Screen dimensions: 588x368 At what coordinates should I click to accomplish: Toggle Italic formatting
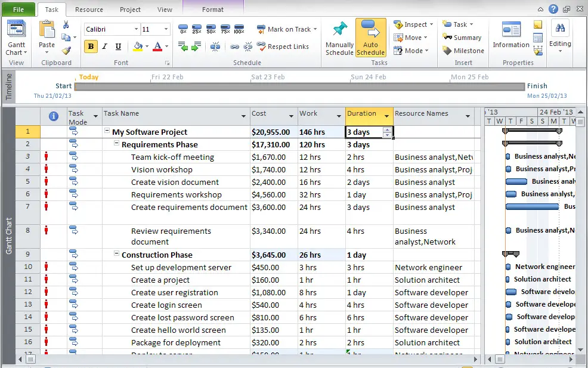click(x=105, y=47)
